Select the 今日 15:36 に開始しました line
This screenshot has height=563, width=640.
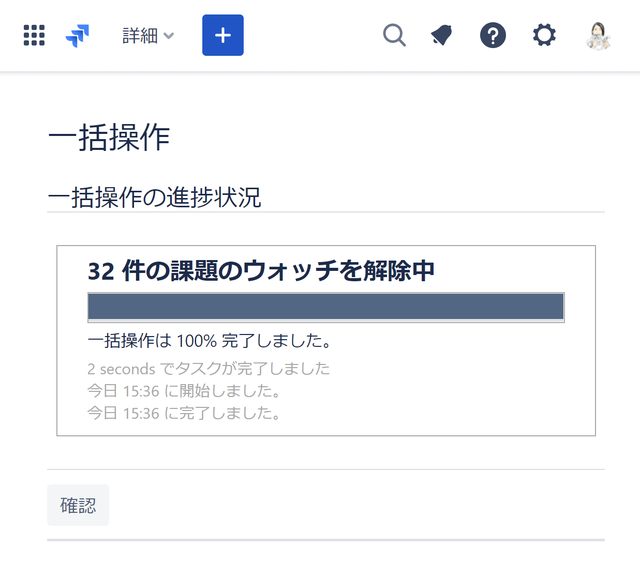coord(184,391)
